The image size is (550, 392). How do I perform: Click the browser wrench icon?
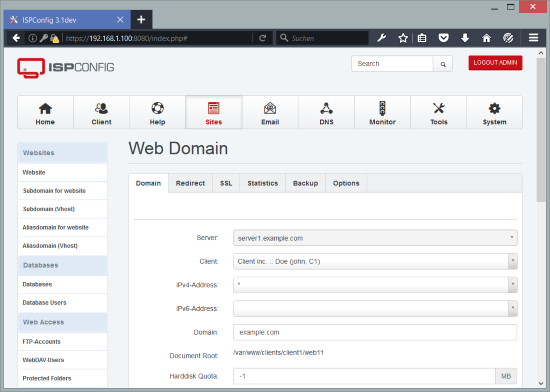381,38
